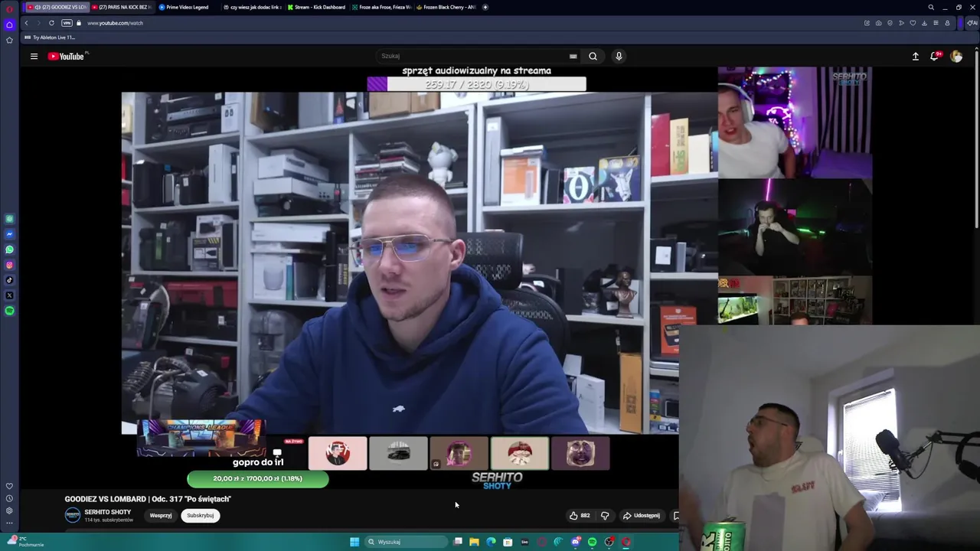Click the Udostępnij share button
This screenshot has width=980, height=551.
pyautogui.click(x=642, y=516)
